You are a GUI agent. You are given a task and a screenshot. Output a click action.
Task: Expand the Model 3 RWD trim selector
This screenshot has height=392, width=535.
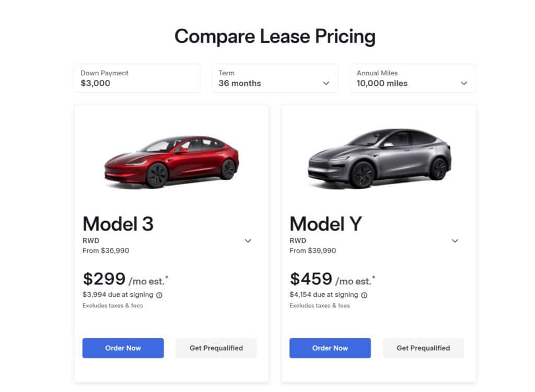[248, 240]
